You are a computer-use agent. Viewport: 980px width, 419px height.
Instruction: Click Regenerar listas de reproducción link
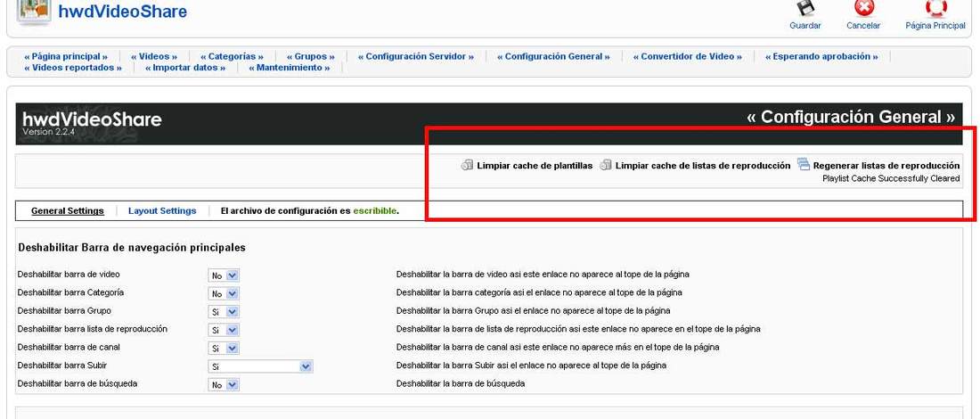[x=886, y=166]
